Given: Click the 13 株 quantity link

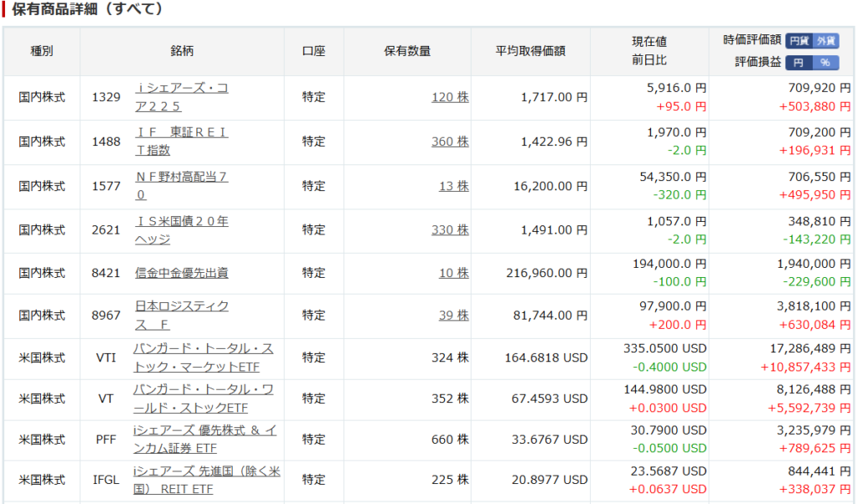Looking at the screenshot, I should (x=453, y=186).
